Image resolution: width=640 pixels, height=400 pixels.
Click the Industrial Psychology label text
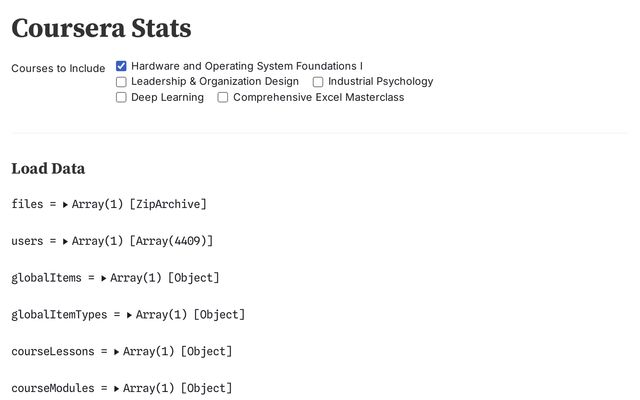380,82
